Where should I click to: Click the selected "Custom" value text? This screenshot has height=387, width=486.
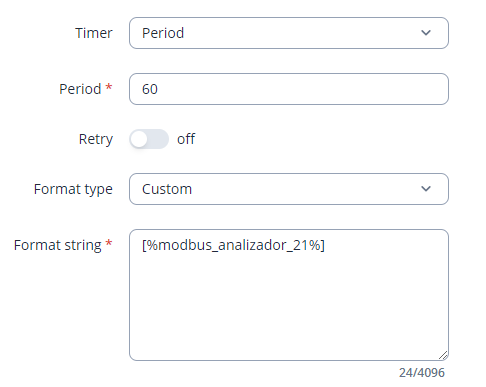pos(167,189)
